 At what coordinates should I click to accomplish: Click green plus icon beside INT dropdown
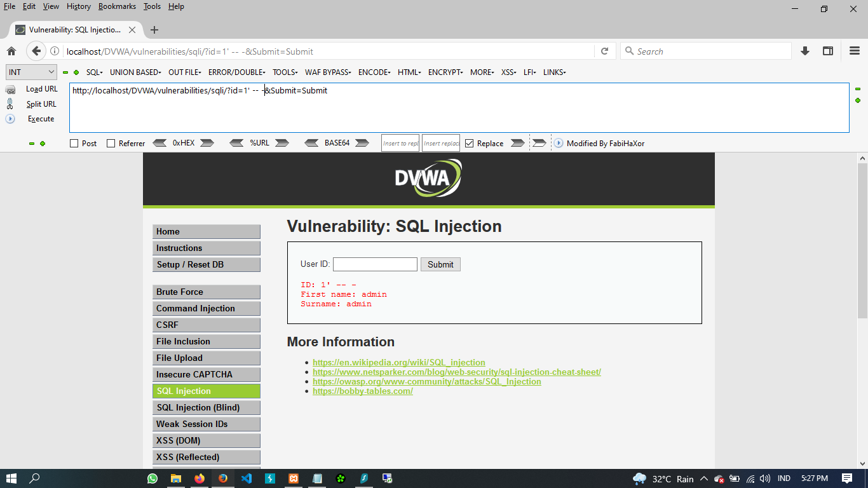click(76, 72)
